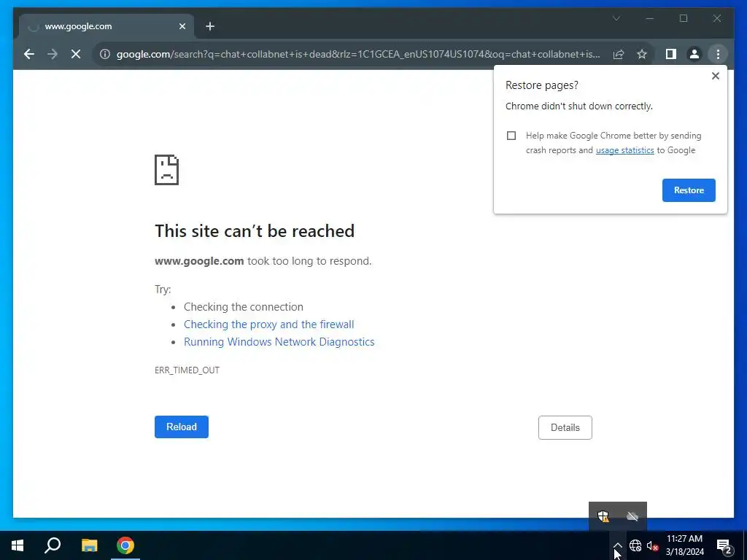Select the ERR_TIMED_OUT text

187,370
